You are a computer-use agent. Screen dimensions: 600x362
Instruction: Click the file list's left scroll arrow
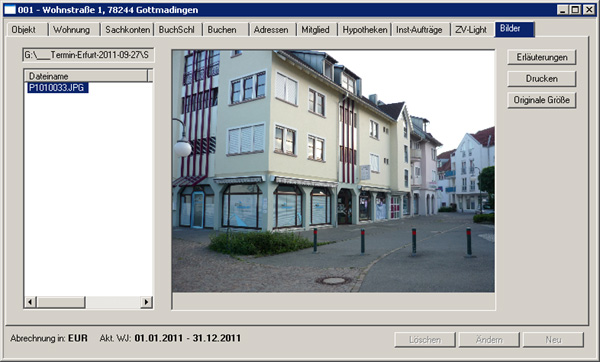point(30,302)
